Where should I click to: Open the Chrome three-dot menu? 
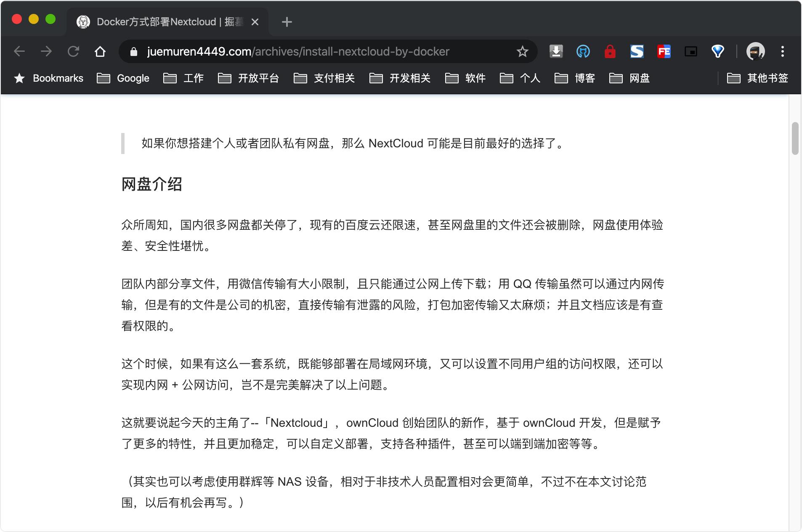pyautogui.click(x=783, y=51)
